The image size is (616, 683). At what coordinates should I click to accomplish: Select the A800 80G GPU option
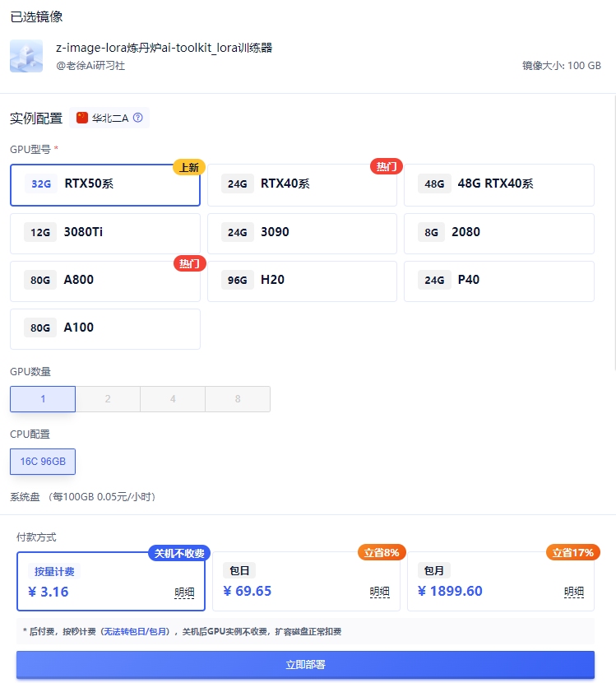tap(105, 281)
